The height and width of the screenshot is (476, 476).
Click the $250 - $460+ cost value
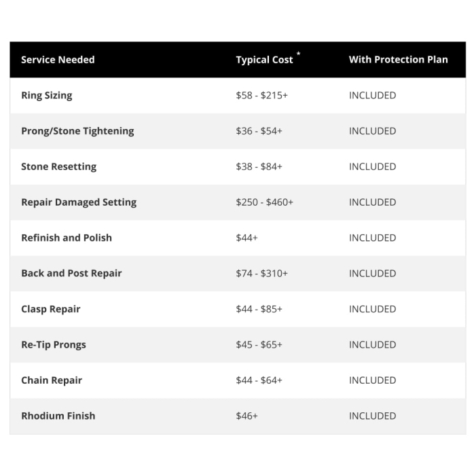point(264,202)
